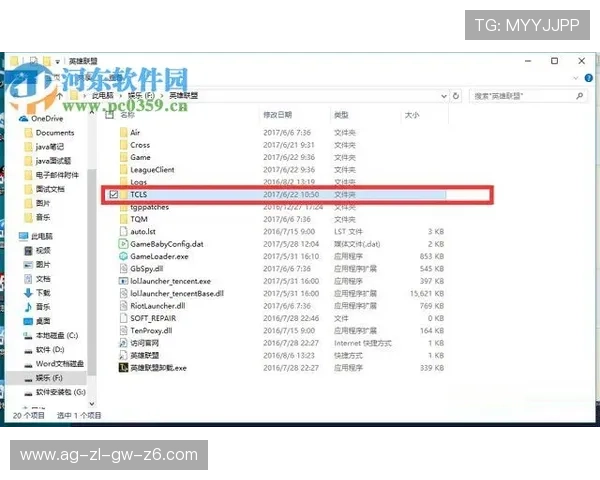The height and width of the screenshot is (480, 600).
Task: Open java笔记 folder in sidebar
Action: [44, 147]
